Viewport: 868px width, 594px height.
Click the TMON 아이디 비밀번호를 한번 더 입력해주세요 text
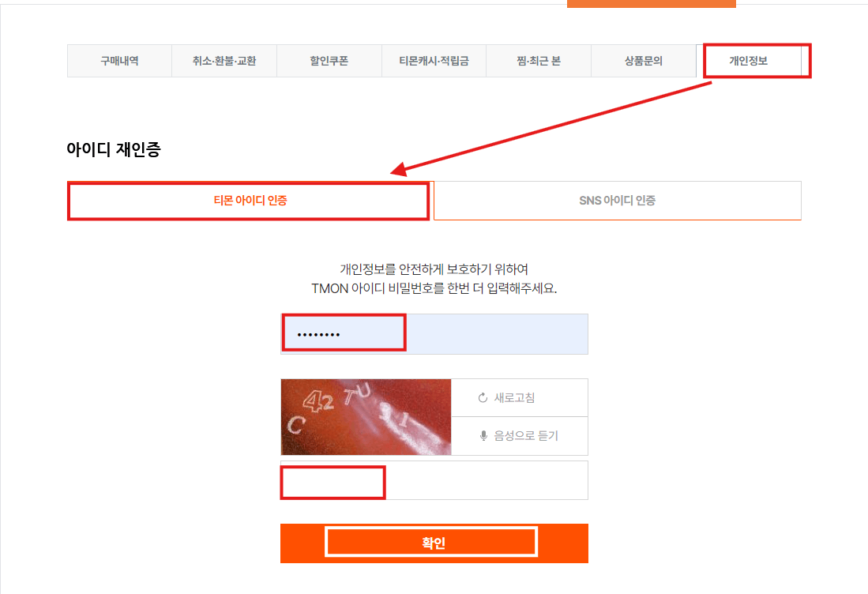(434, 288)
